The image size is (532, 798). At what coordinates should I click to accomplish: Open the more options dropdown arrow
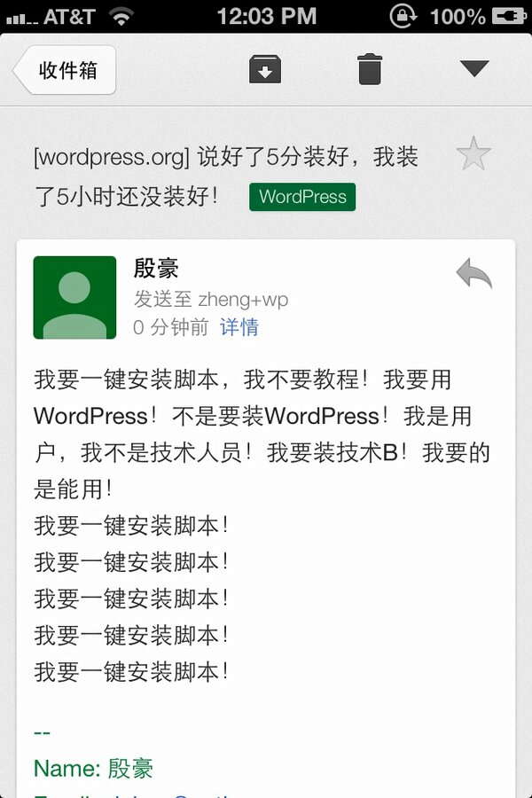click(x=474, y=68)
